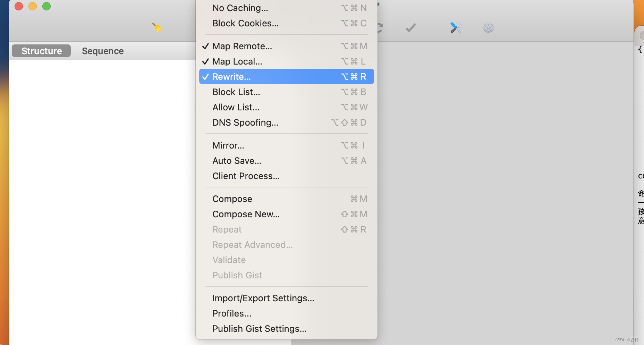Click the checkmark validate toolbar icon
The height and width of the screenshot is (345, 644).
pos(411,28)
